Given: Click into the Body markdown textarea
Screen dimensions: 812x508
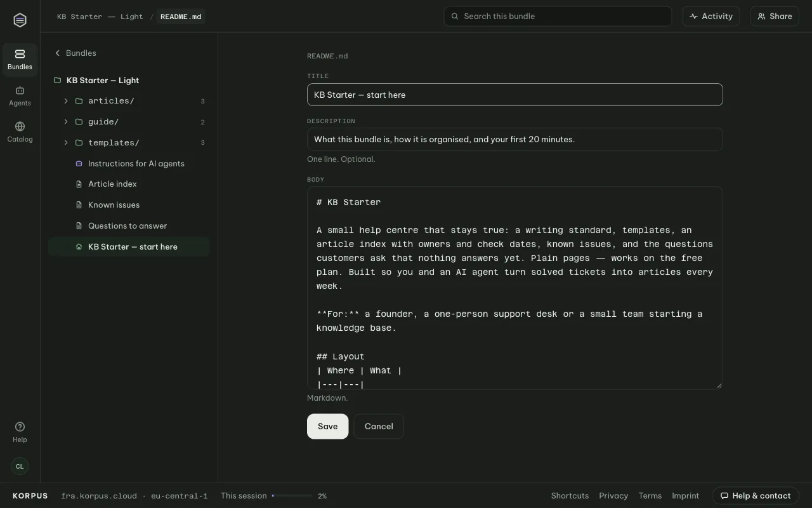Looking at the screenshot, I should tap(515, 288).
